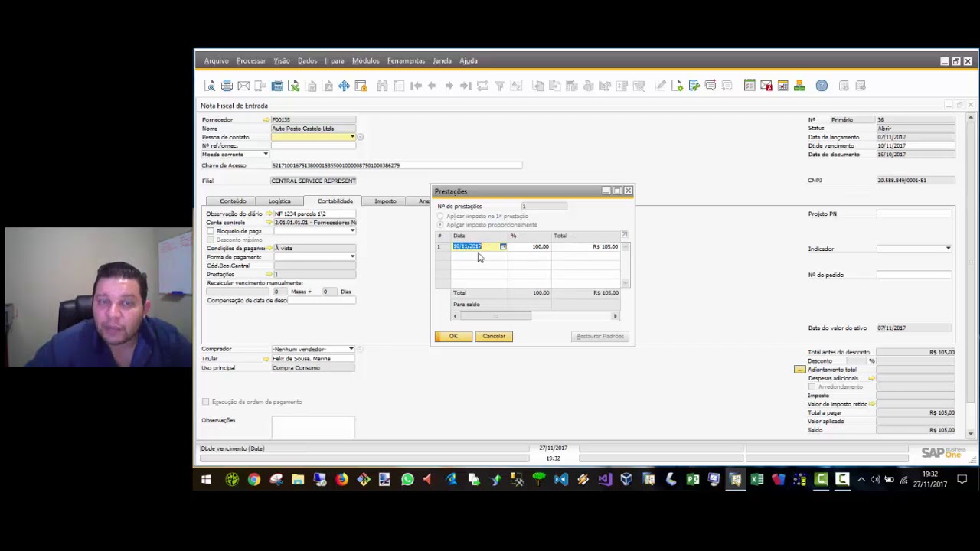Click the yellow hierarchy icon in toolbar
980x551 pixels.
[x=799, y=86]
